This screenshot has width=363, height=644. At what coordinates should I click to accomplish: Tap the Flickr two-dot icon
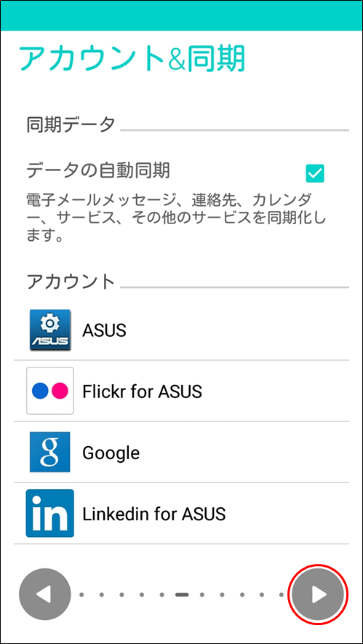point(50,391)
